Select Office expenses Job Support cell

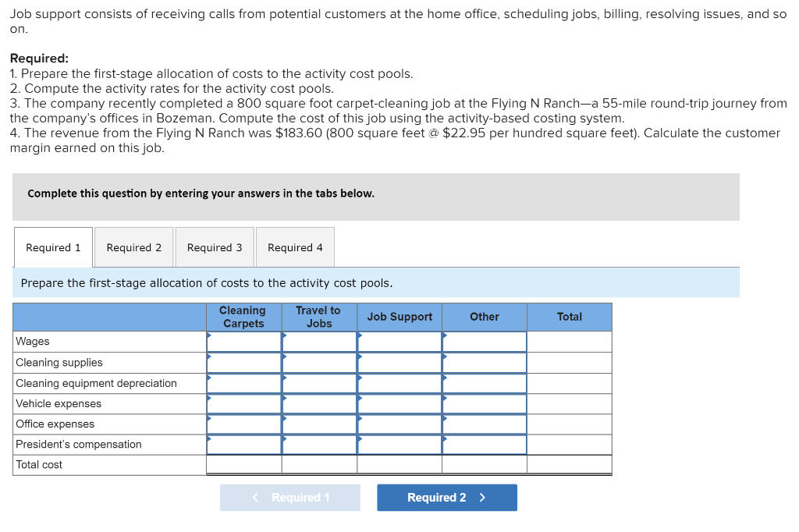point(399,424)
